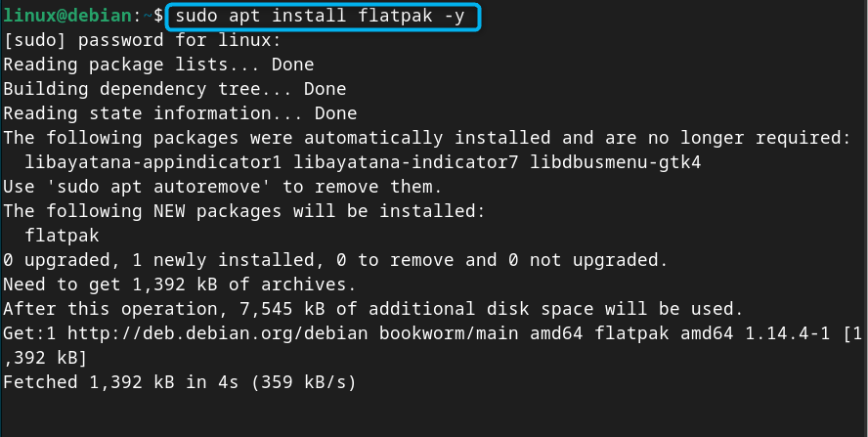Click the 'Reading state information... Done' line

coord(180,114)
